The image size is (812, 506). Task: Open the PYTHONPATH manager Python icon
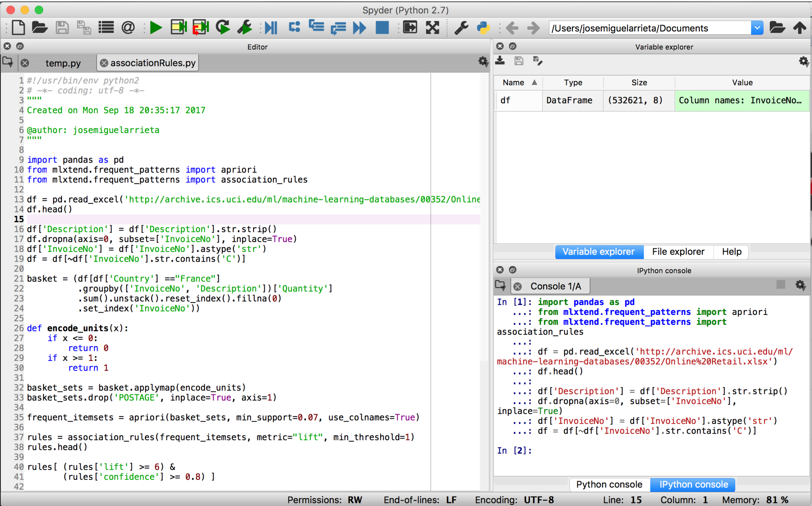click(483, 28)
